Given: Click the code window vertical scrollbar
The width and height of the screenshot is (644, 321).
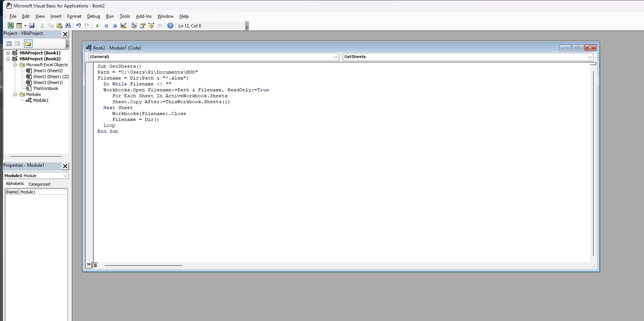Looking at the screenshot, I should click(593, 163).
